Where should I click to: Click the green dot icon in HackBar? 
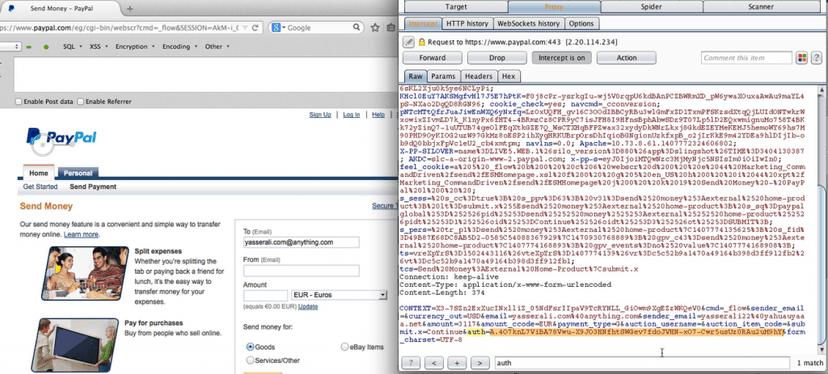pyautogui.click(x=46, y=47)
